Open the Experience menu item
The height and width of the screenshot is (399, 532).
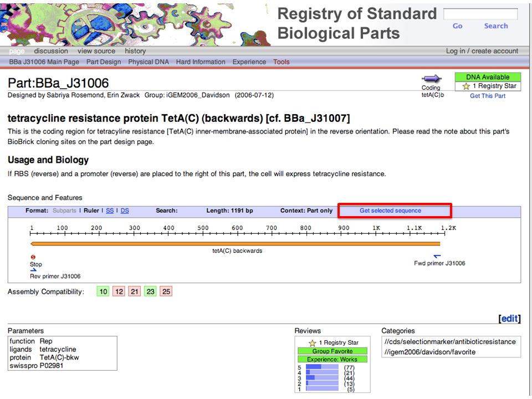tap(249, 62)
